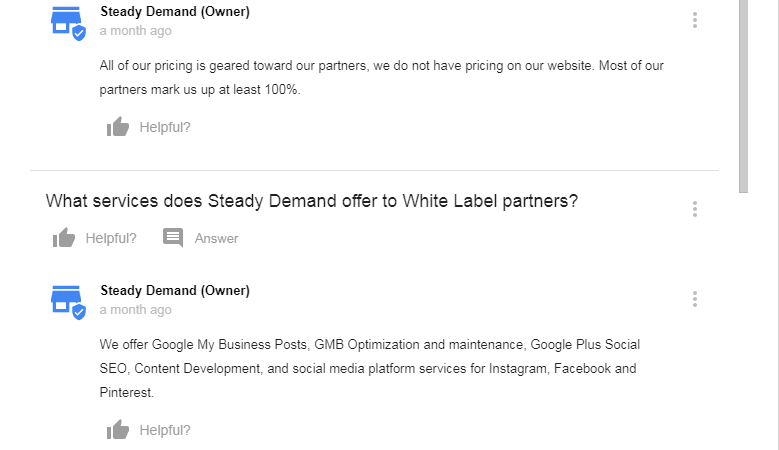779x450 pixels.
Task: Open the three-dot menu for the White Label question
Action: pos(695,209)
